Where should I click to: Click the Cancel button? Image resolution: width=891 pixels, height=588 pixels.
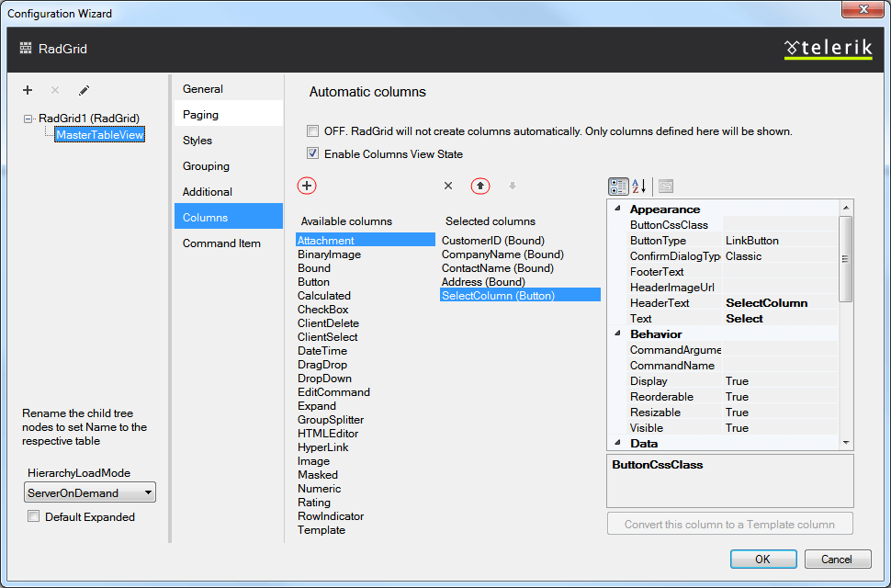pyautogui.click(x=837, y=560)
